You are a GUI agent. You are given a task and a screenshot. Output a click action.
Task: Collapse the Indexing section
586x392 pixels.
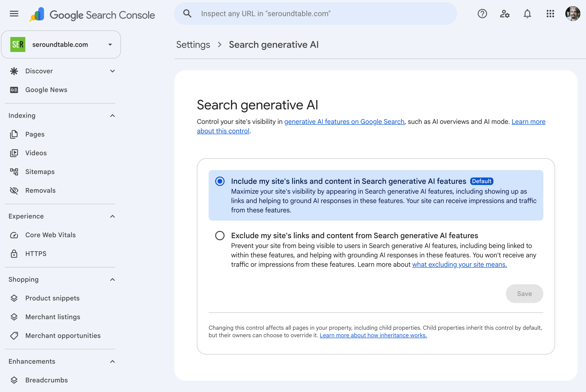(112, 115)
